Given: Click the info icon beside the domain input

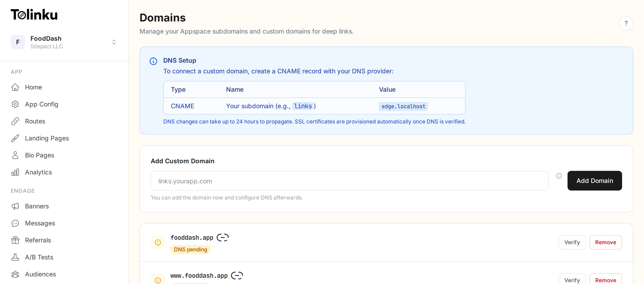Looking at the screenshot, I should tap(559, 176).
